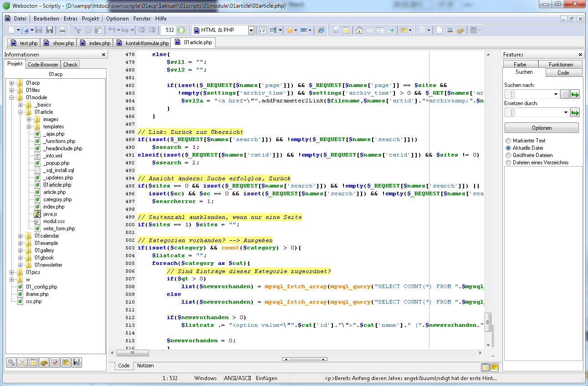Screen dimensions: 588x386
Task: Select java.js in the project tree
Action: pos(50,214)
